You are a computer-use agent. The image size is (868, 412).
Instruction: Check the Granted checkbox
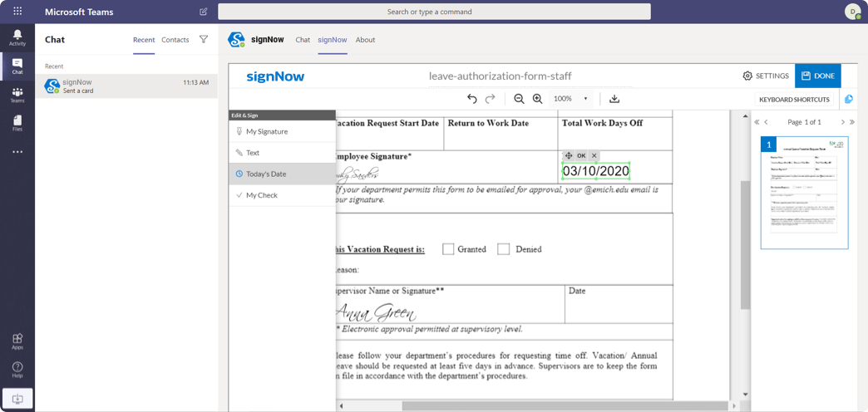pyautogui.click(x=448, y=249)
